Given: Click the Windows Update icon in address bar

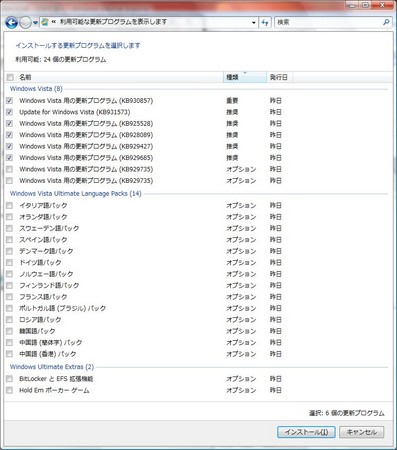Looking at the screenshot, I should [x=44, y=22].
